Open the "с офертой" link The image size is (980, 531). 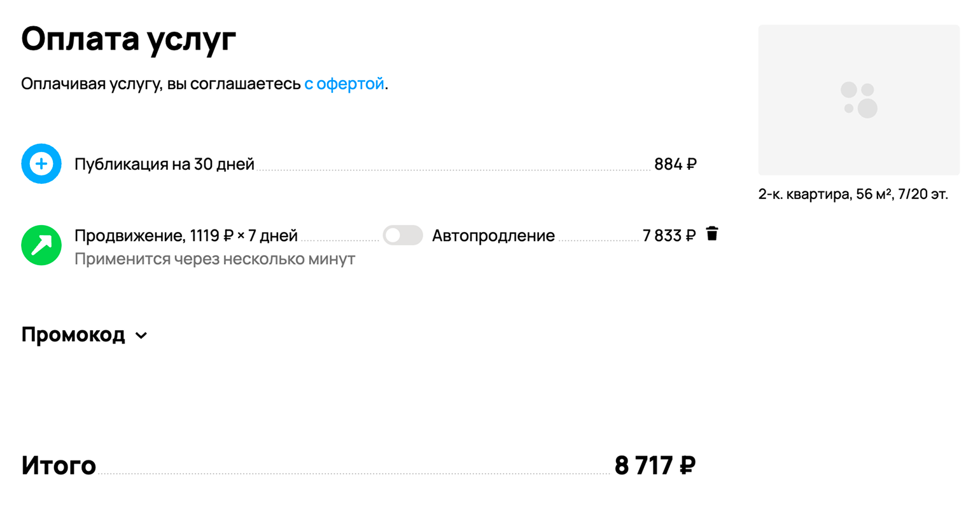click(344, 84)
